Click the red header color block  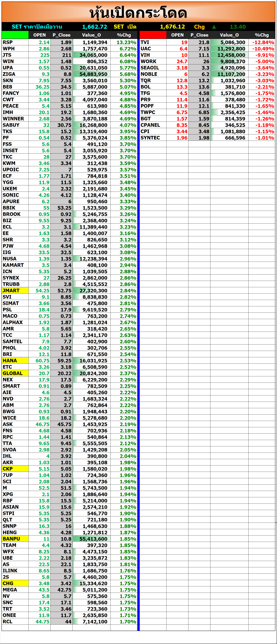click(153, 35)
